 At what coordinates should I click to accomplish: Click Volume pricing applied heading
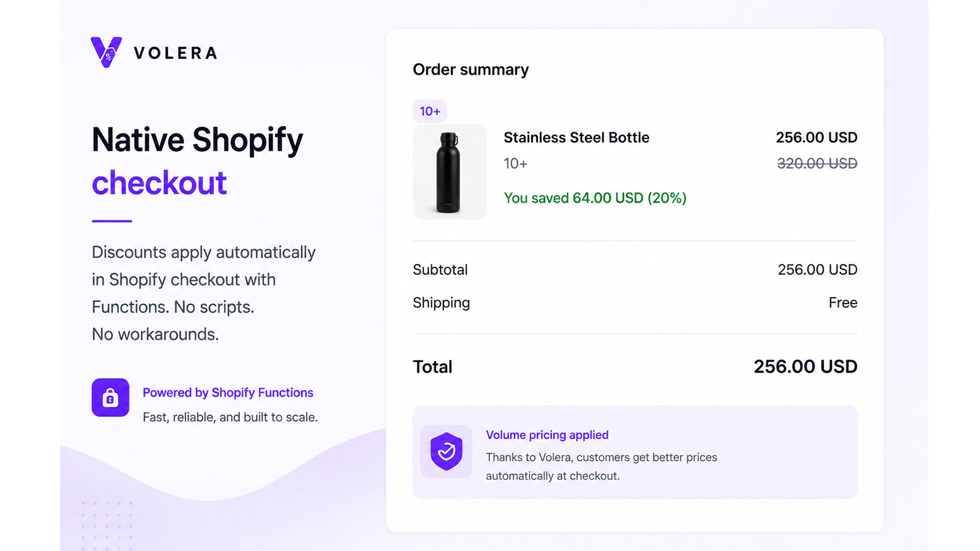547,435
